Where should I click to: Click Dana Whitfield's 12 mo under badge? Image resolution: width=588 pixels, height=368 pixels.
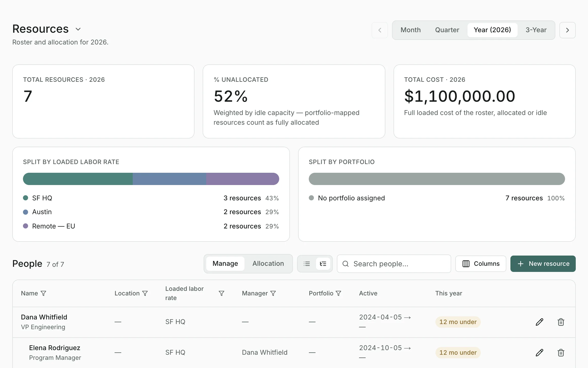click(x=458, y=322)
